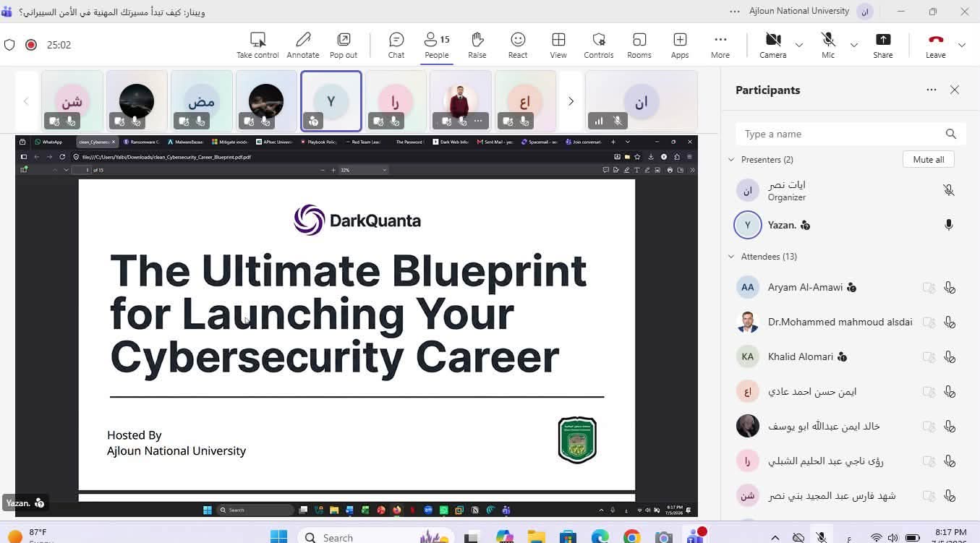Image resolution: width=980 pixels, height=543 pixels.
Task: Leave the meeting with Leave button
Action: click(x=936, y=45)
